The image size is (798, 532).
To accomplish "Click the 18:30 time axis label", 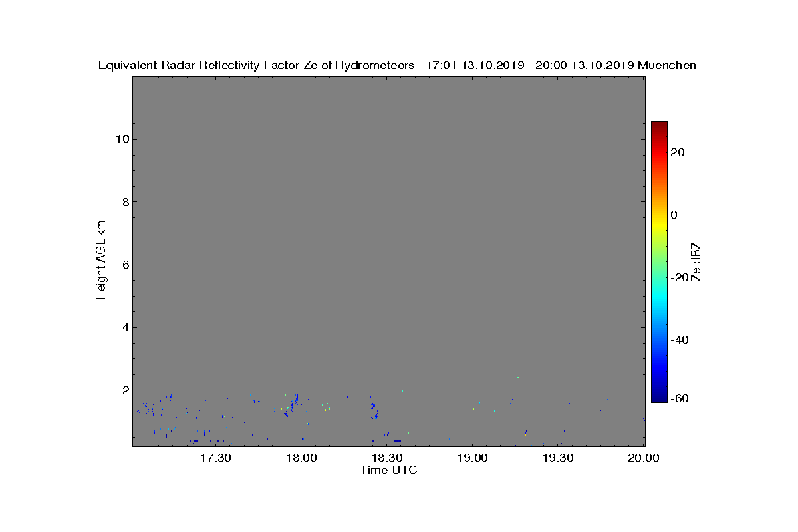I will 387,458.
